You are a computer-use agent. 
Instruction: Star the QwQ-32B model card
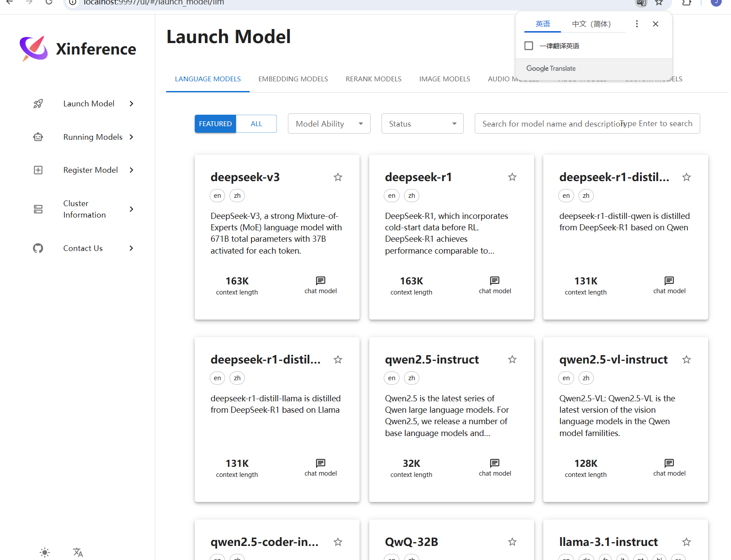click(x=512, y=542)
